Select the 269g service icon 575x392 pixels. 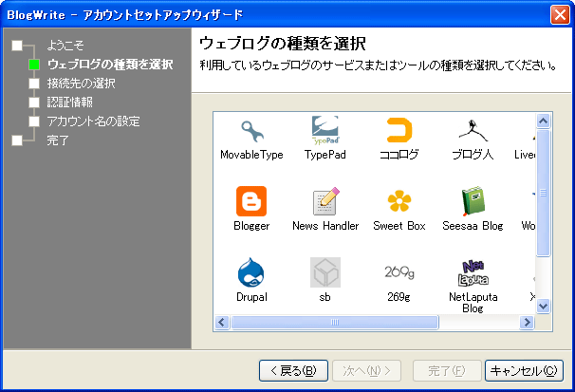(x=399, y=272)
